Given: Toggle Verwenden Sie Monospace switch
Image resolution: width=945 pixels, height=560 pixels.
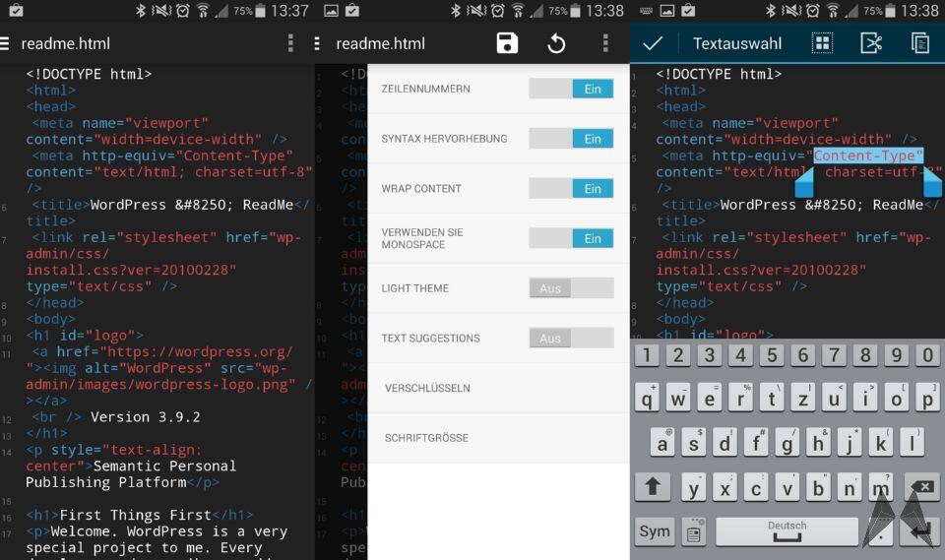Looking at the screenshot, I should click(571, 238).
